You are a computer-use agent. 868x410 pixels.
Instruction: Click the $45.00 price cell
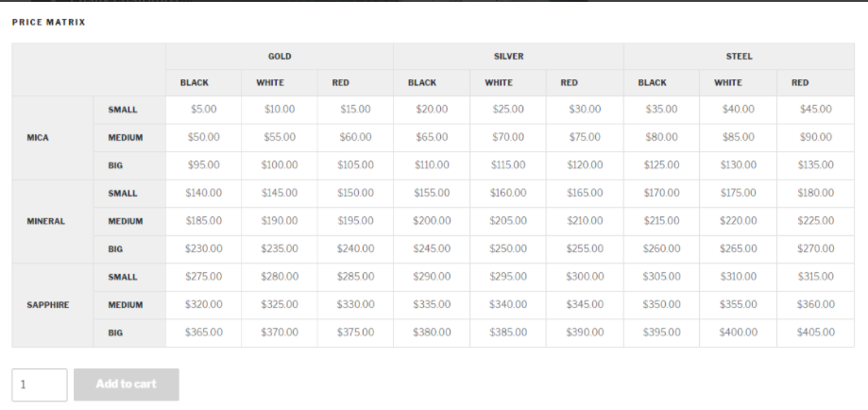(815, 110)
